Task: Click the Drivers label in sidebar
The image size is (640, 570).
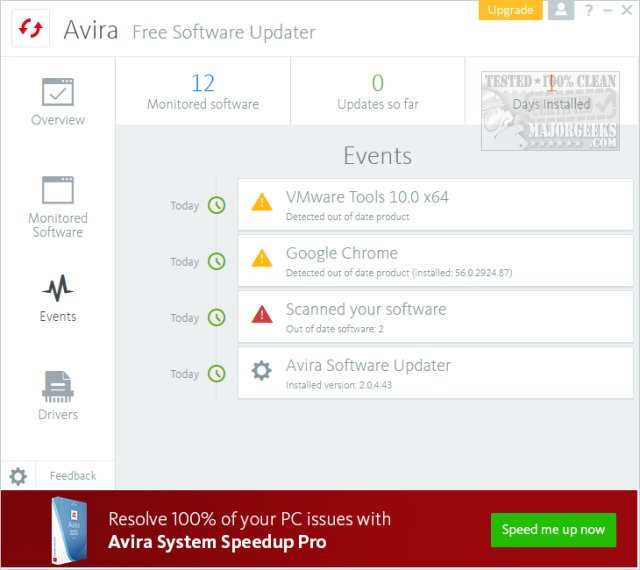Action: [58, 414]
